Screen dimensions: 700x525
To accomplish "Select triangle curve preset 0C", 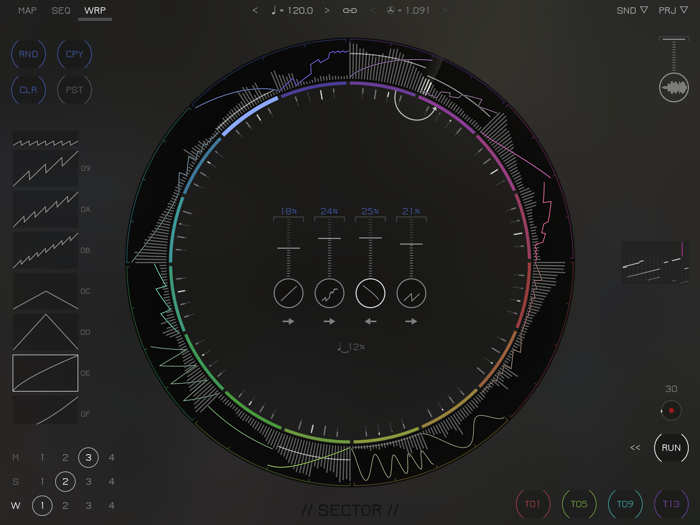I will coord(46,291).
